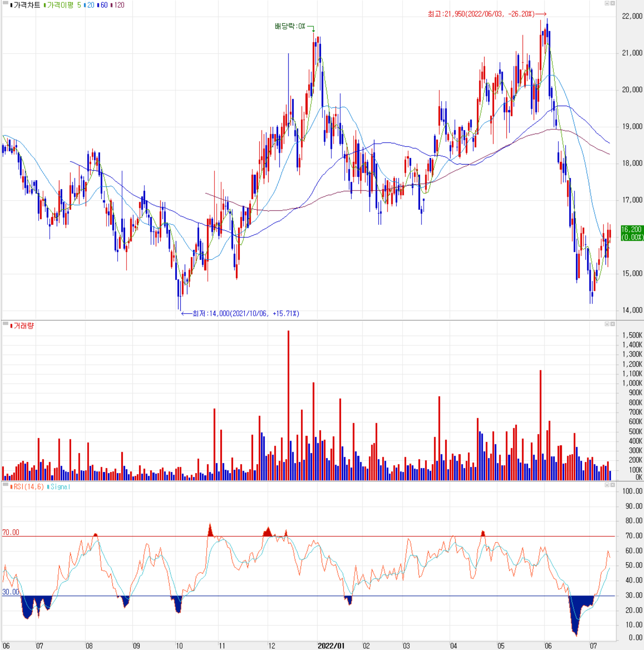Click the 20-day moving average legend
Viewport: 644px width, 650px height.
coord(90,5)
